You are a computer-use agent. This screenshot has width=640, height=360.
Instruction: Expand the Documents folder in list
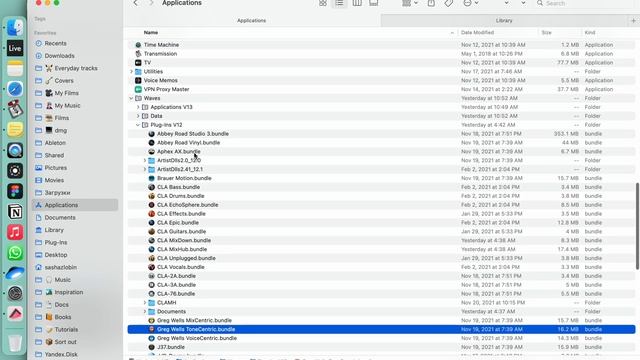[x=145, y=311]
